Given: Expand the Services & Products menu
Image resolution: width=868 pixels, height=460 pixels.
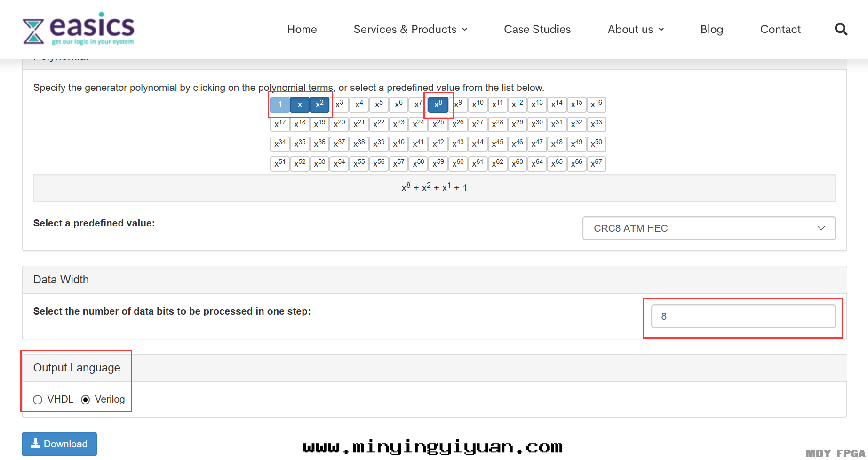Looking at the screenshot, I should click(x=410, y=29).
